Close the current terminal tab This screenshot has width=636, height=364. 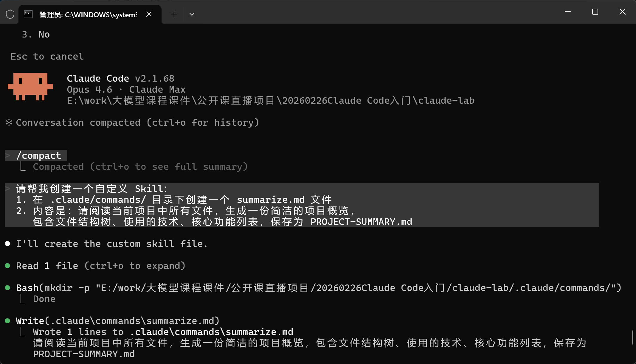tap(149, 14)
